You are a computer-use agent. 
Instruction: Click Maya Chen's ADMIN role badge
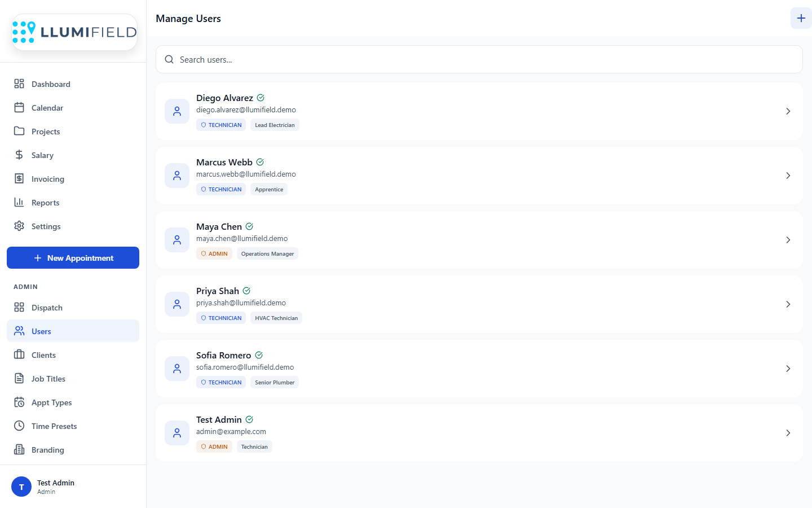(x=214, y=254)
